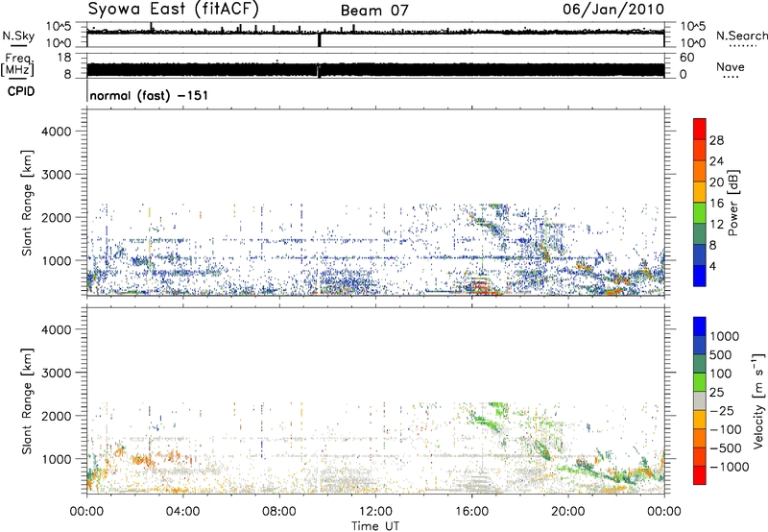Click the 'Time UT' axis label
768x532 pixels.
[x=375, y=526]
